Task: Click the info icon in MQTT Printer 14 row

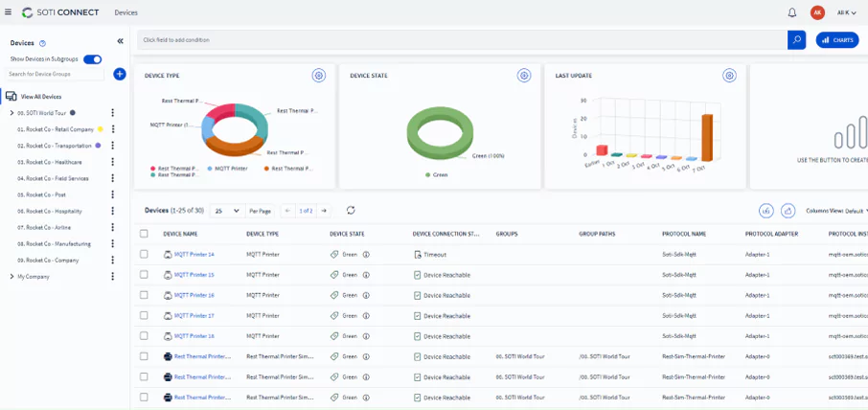Action: pos(366,255)
